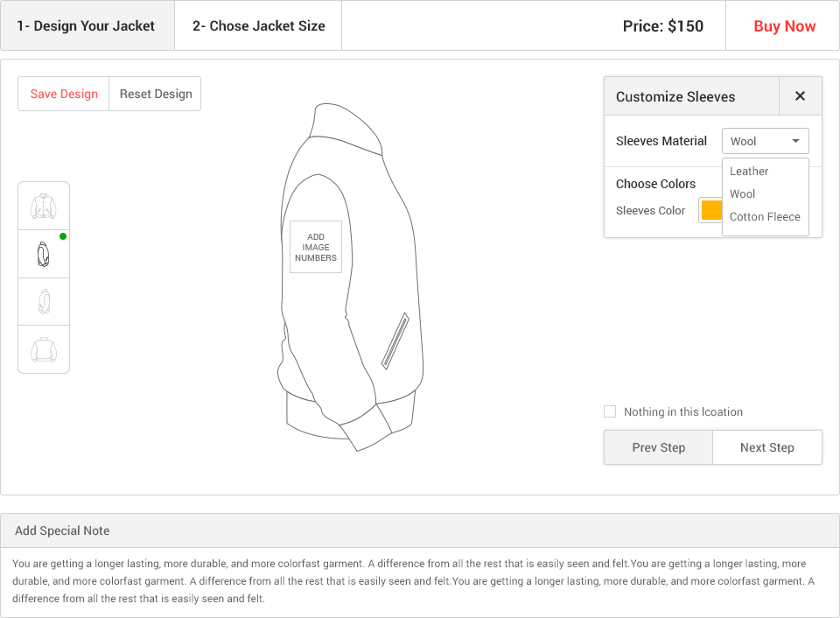Select the active side view jacket thumbnail
Image resolution: width=840 pixels, height=618 pixels.
tap(44, 254)
